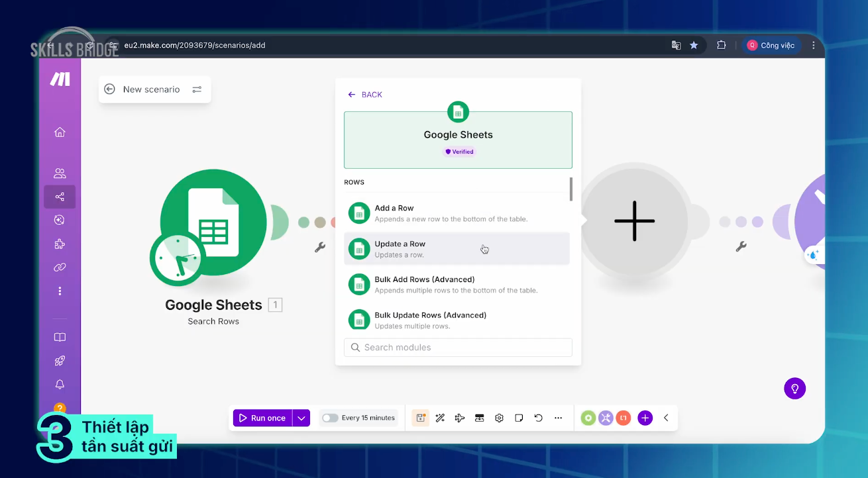
Task: Open the Chrome three-dot menu
Action: (x=813, y=46)
